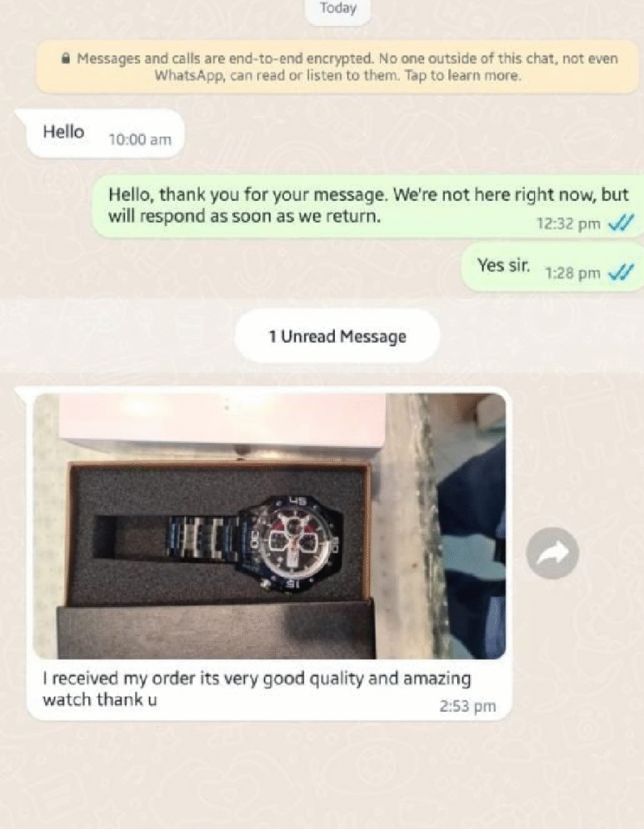Tap the encryption notice to learn more
This screenshot has width=644, height=829.
pyautogui.click(x=337, y=67)
